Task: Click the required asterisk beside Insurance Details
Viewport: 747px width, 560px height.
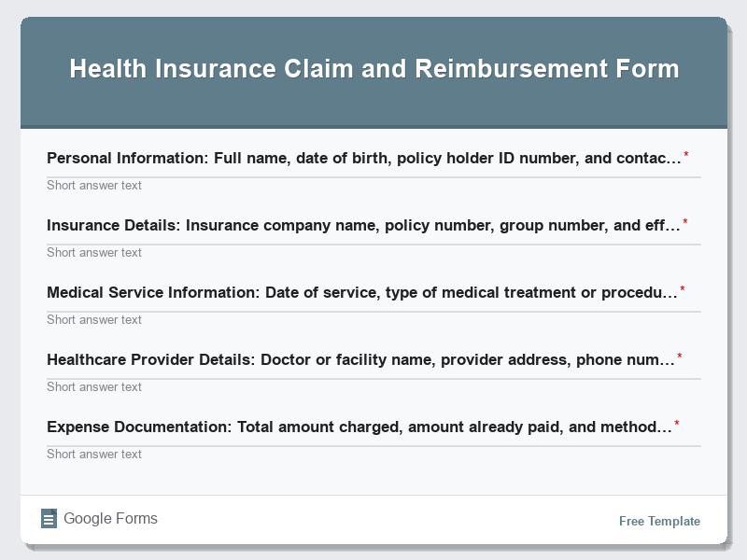Action: [687, 219]
